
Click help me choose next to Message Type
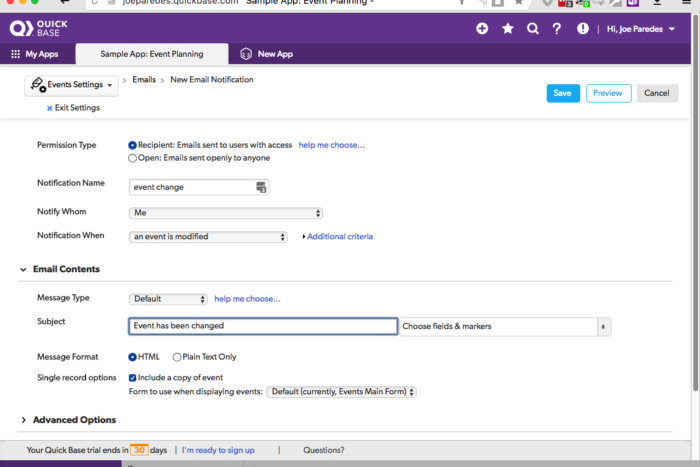(247, 299)
